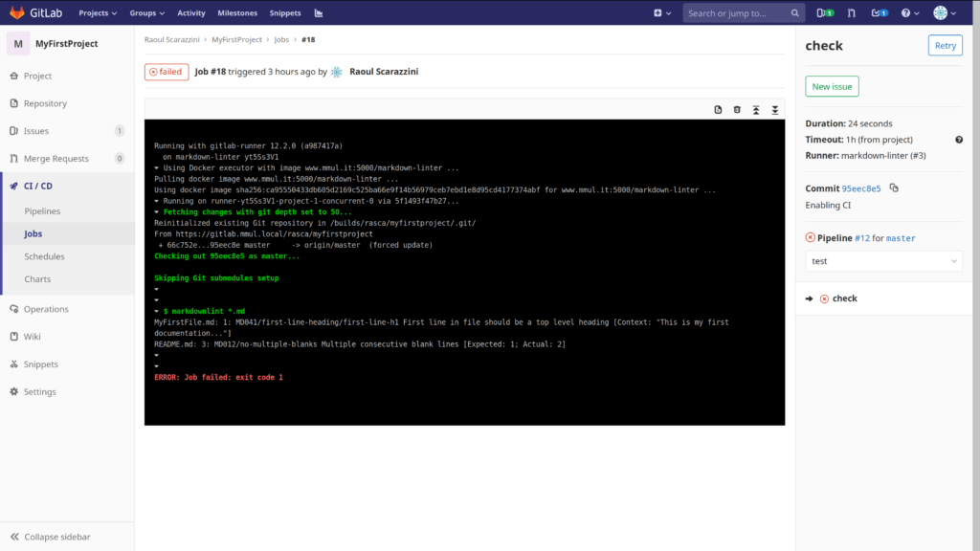Go to Activity in top navigation
Image resolution: width=980 pixels, height=551 pixels.
click(191, 13)
